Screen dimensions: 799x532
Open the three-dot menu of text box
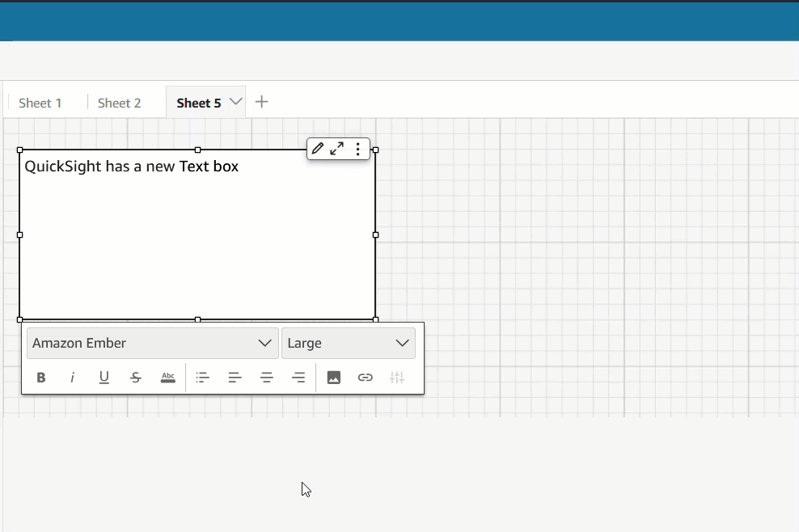click(358, 148)
